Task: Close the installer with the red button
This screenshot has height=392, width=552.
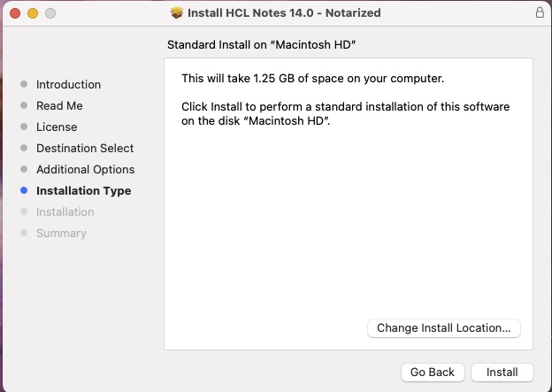Action: pyautogui.click(x=16, y=14)
